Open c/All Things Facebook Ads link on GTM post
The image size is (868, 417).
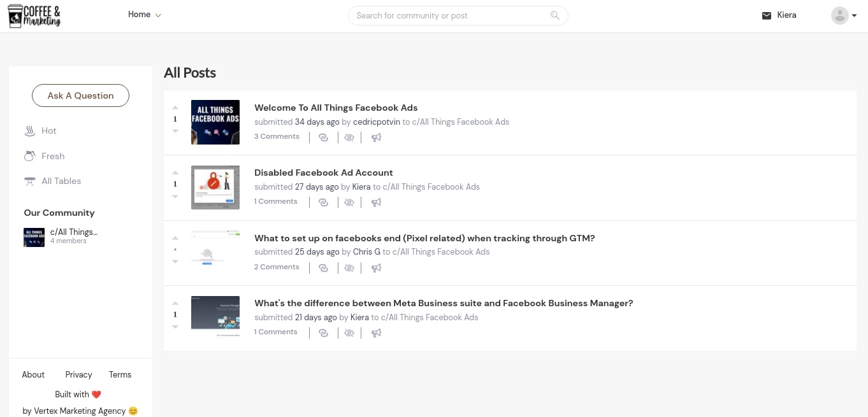[x=441, y=251]
